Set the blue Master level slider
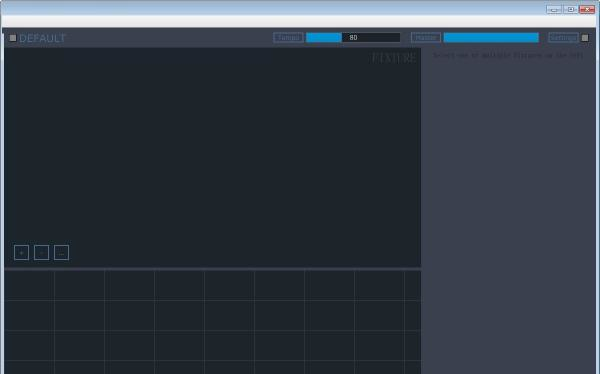The height and width of the screenshot is (374, 600). pos(491,38)
